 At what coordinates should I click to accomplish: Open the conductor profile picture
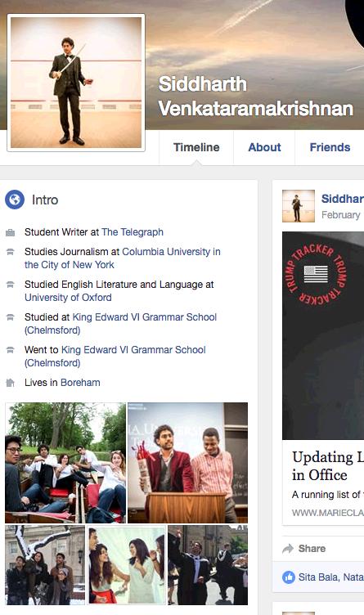click(x=76, y=83)
